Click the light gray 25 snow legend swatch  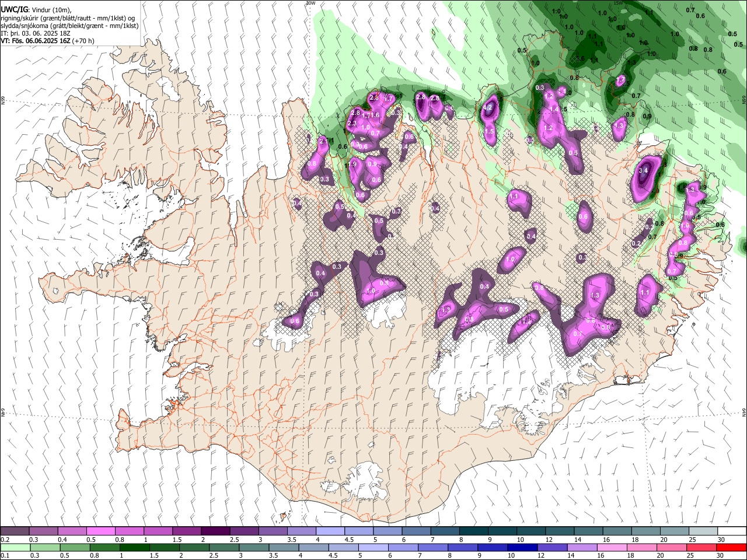703,531
